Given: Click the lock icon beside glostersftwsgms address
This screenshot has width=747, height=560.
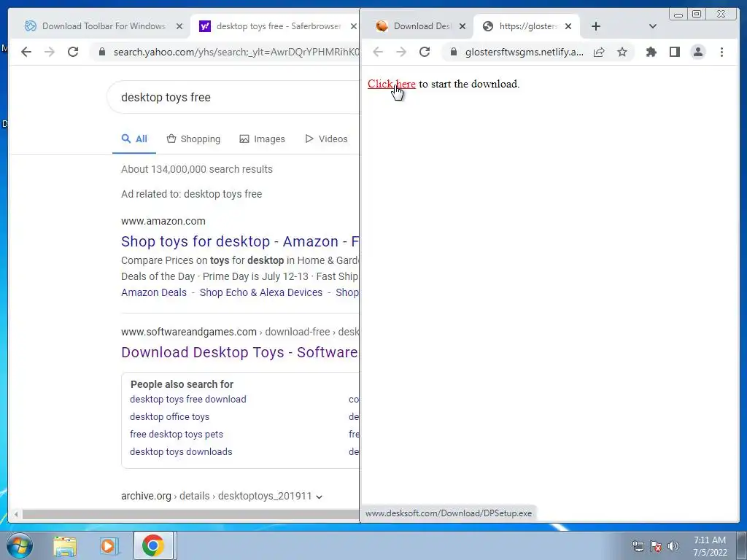Looking at the screenshot, I should tap(454, 52).
